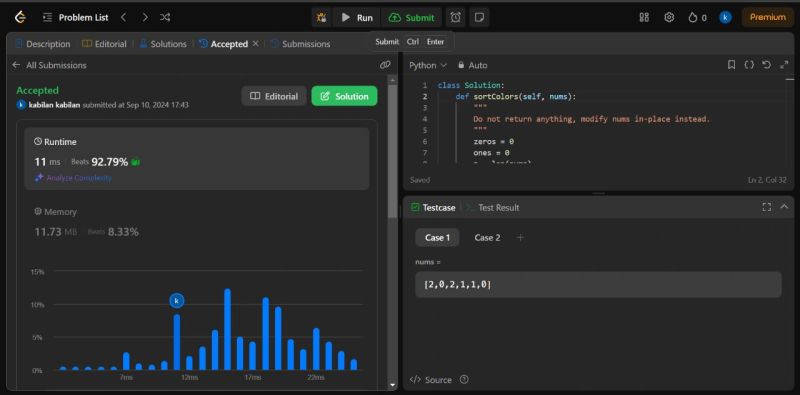The width and height of the screenshot is (800, 395).
Task: Submit the solution
Action: click(411, 17)
